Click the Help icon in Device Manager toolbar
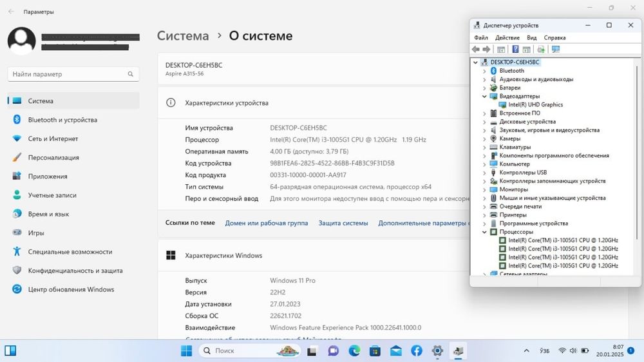Screen dimensions: 644x362 515,50
